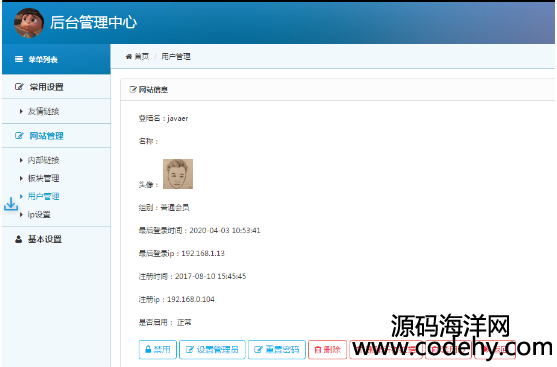557x367 pixels.
Task: Click the person icon beside 基本设置
Action: click(x=18, y=239)
